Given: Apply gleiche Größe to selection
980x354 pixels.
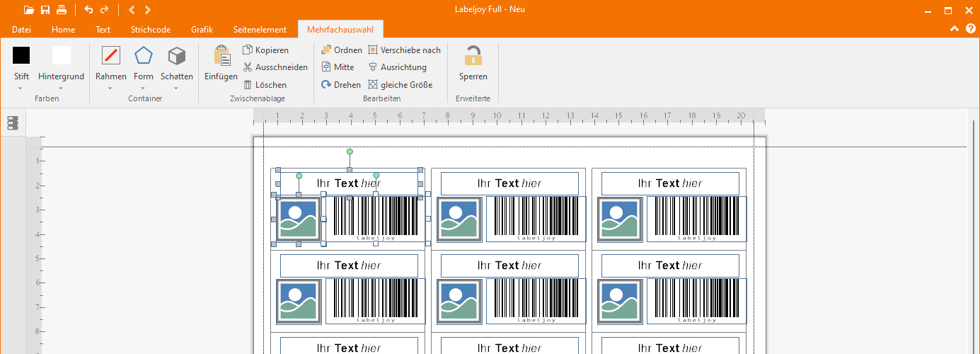Looking at the screenshot, I should [400, 84].
